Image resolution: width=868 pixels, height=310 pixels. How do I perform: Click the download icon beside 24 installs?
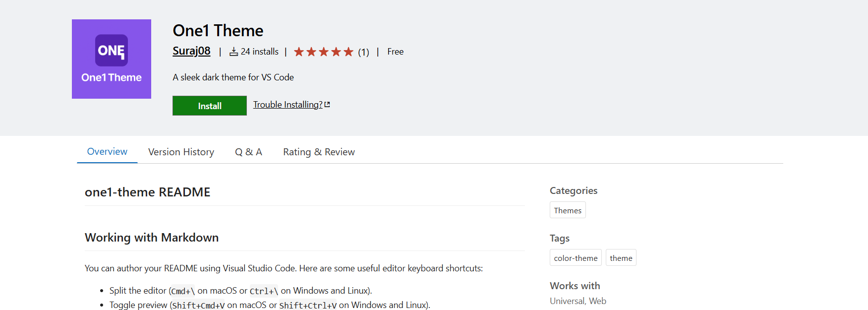(x=233, y=52)
